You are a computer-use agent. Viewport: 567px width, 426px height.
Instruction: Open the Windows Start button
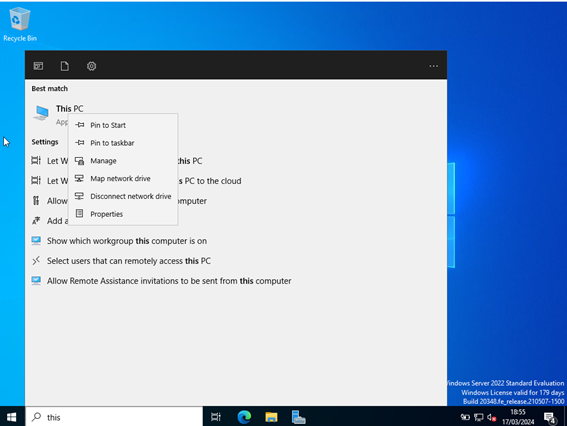[12, 417]
